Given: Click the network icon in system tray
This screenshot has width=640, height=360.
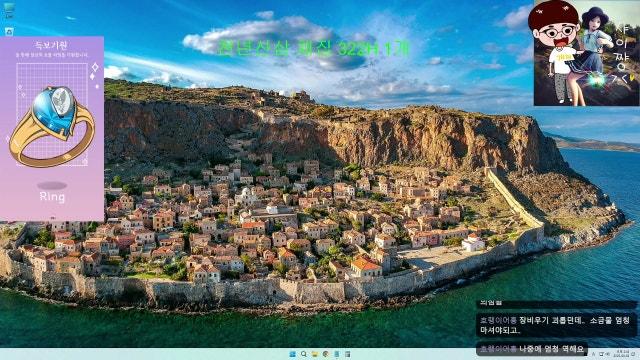Looking at the screenshot, I should [601, 354].
